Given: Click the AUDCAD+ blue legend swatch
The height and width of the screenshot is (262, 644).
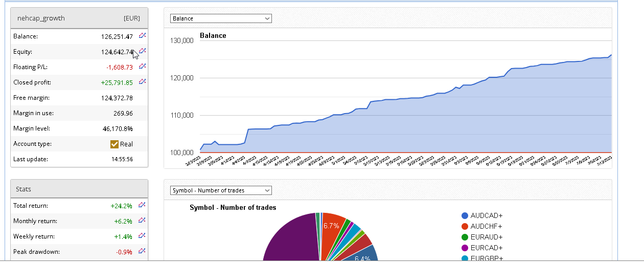Looking at the screenshot, I should point(465,216).
